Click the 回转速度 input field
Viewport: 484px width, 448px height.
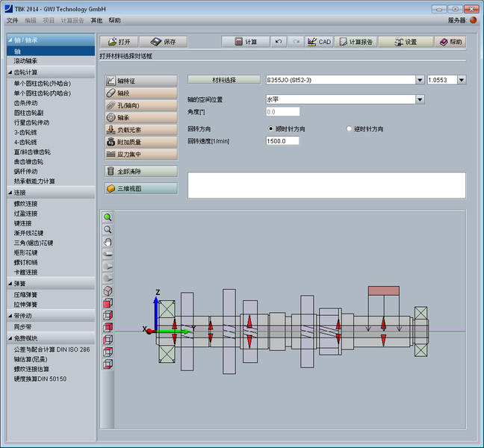[x=282, y=140]
